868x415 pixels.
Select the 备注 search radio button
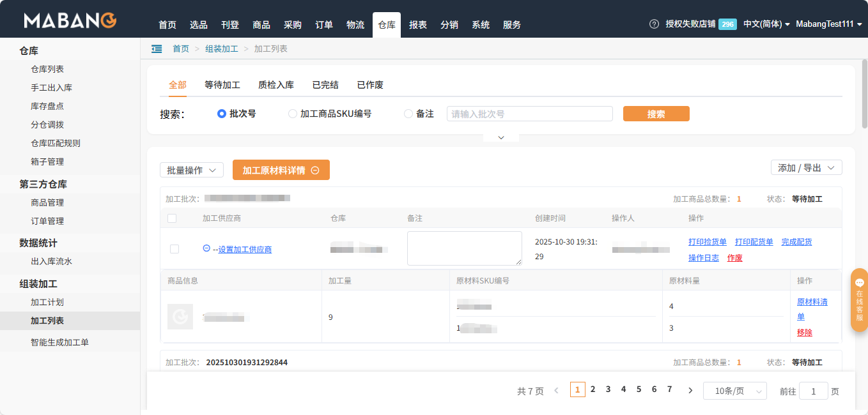[408, 114]
